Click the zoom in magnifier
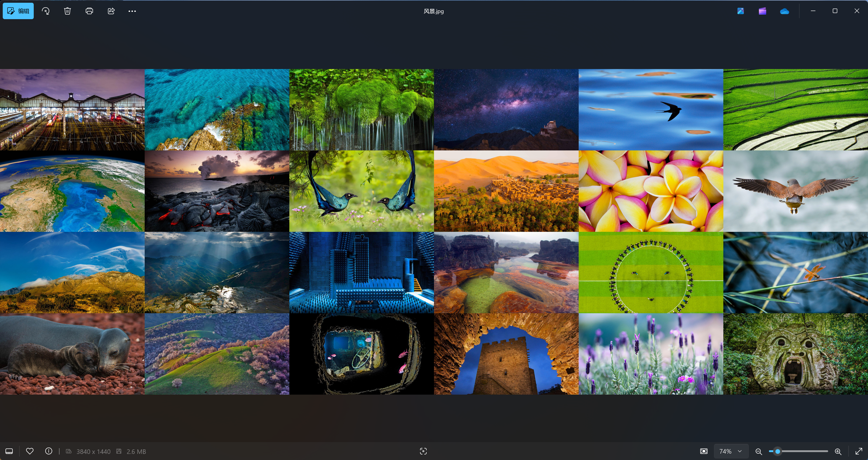 pyautogui.click(x=838, y=451)
